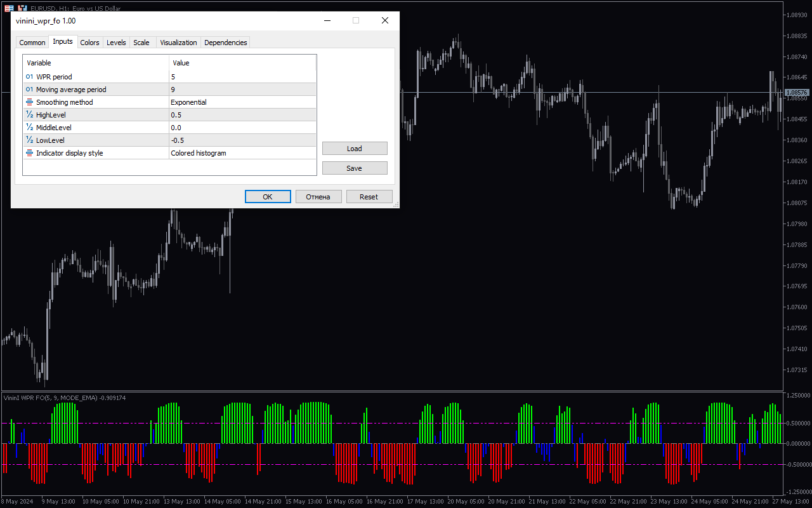Open the Colors tab
This screenshot has height=508, width=812.
click(90, 43)
